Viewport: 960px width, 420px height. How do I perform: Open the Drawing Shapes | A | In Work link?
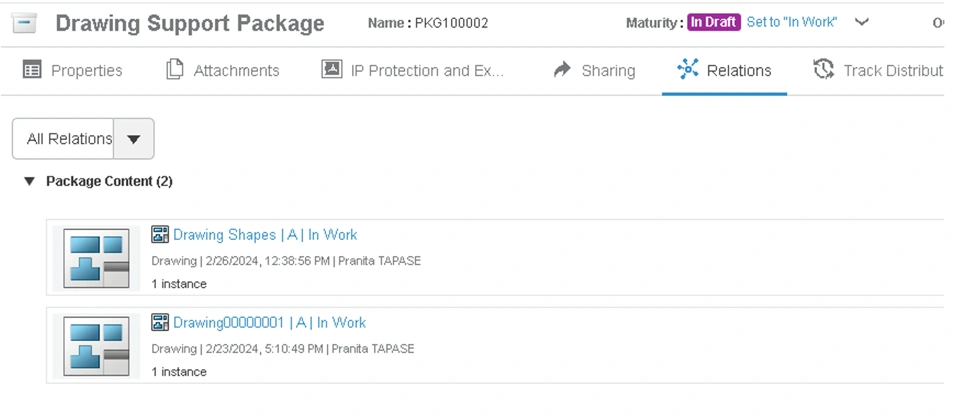(x=265, y=235)
